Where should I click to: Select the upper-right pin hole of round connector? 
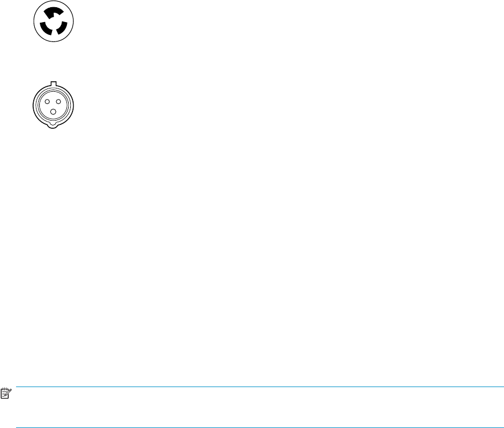[59, 102]
